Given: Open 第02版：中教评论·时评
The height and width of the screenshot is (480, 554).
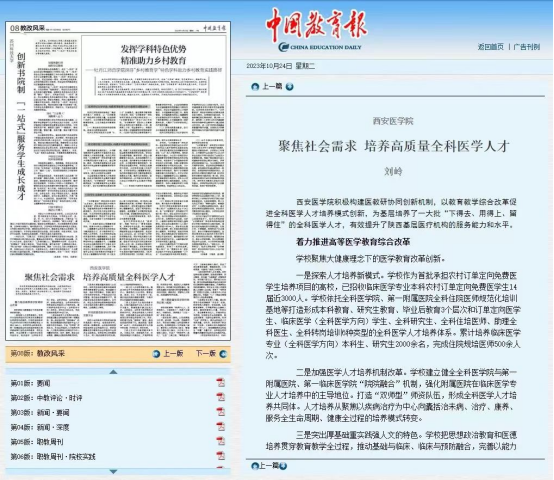Looking at the screenshot, I should (46, 398).
